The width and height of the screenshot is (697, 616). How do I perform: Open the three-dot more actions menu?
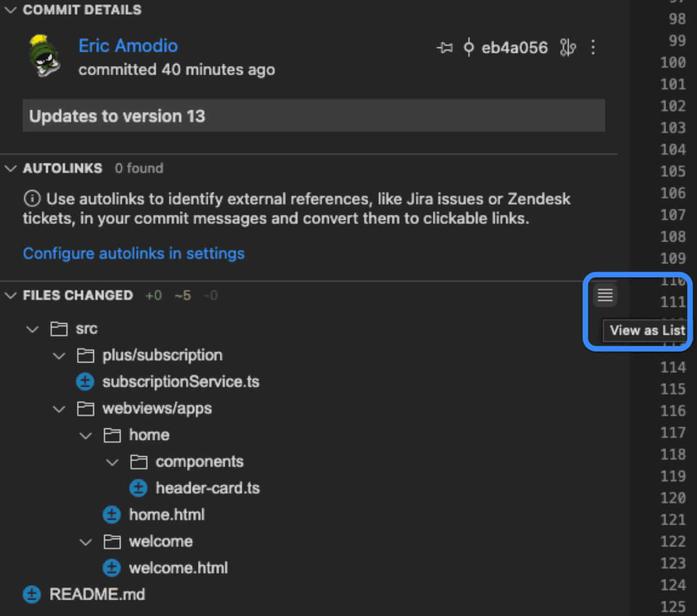point(593,47)
